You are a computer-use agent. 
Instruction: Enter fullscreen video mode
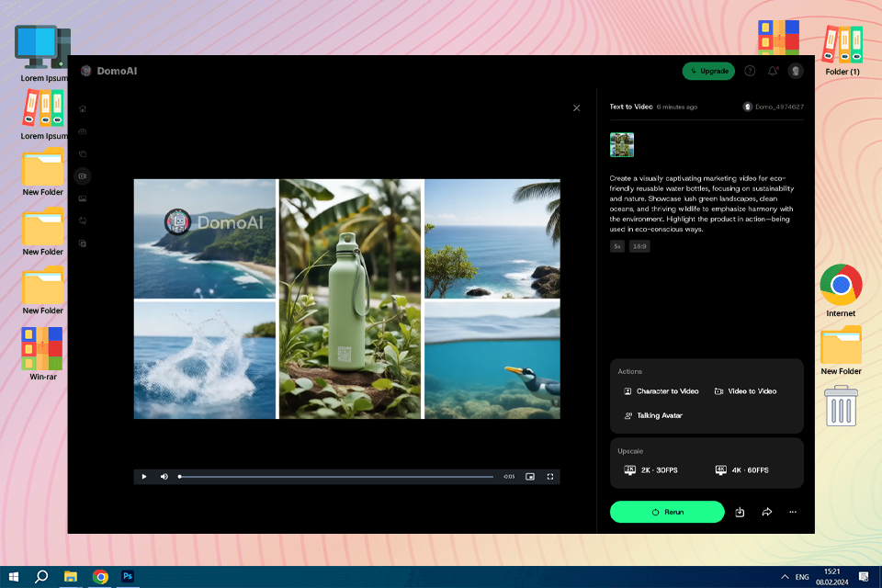point(550,477)
